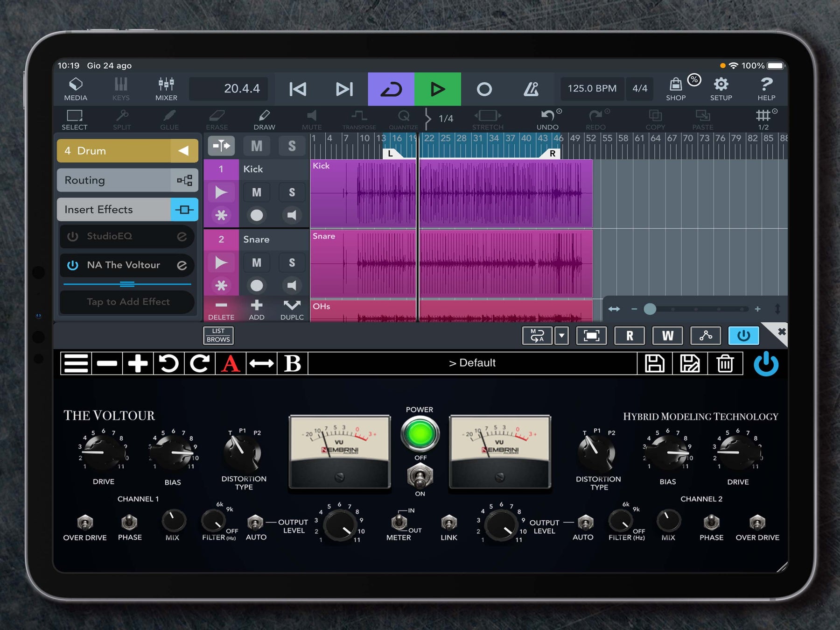Open HELP

(x=766, y=89)
